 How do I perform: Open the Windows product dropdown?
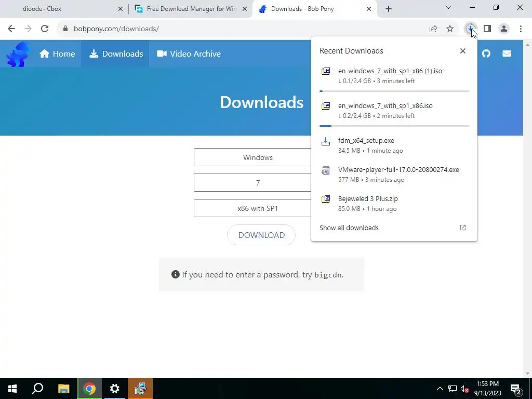258,157
